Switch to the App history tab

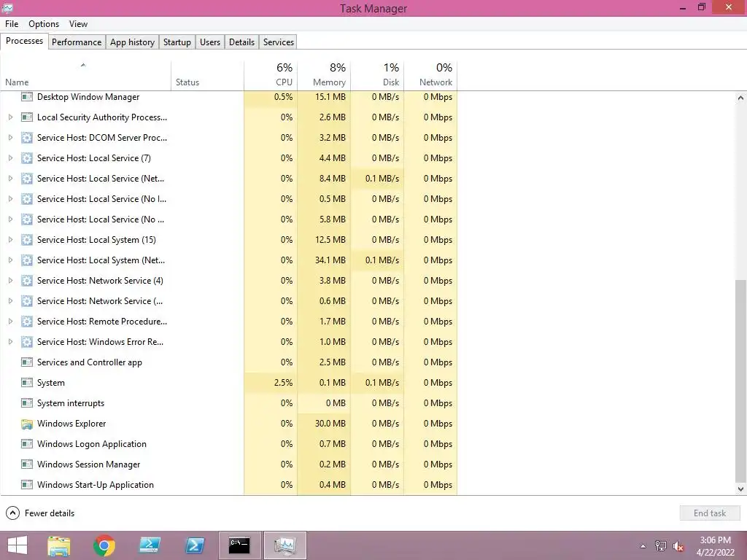(133, 42)
